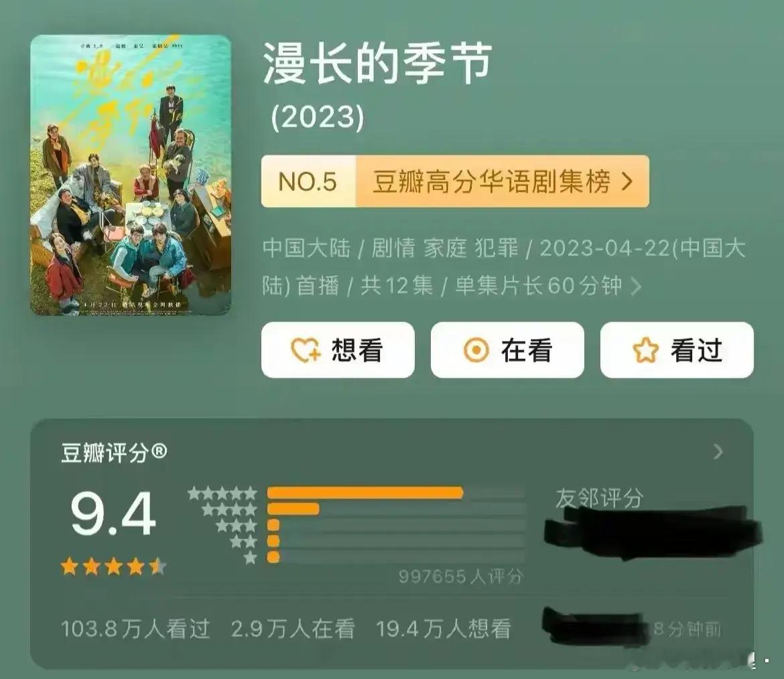Expand the 豆瓣评分 panel with chevron

(x=718, y=452)
